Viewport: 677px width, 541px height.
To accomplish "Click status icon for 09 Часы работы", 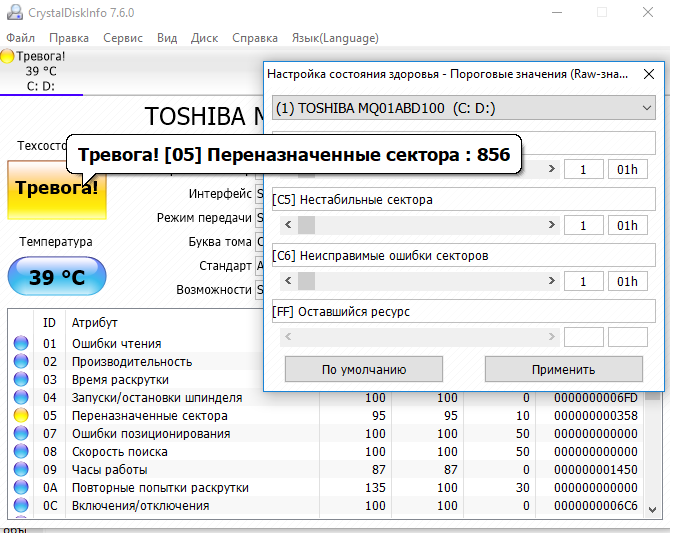I will (x=21, y=469).
